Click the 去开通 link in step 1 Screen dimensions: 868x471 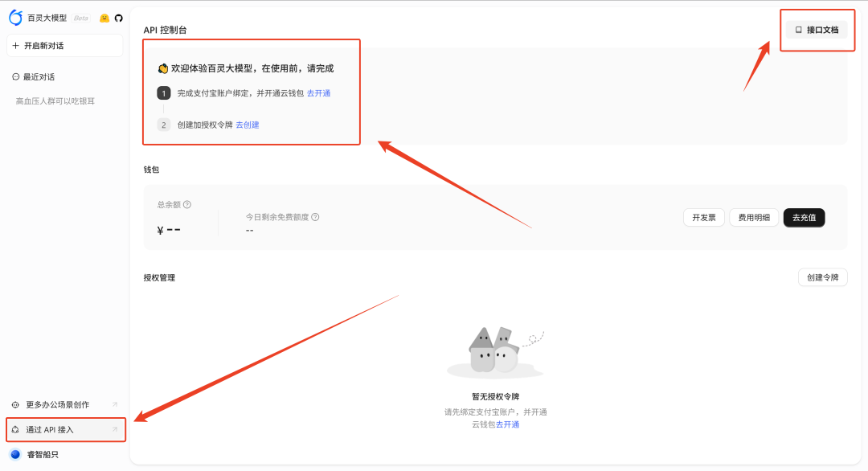point(318,93)
